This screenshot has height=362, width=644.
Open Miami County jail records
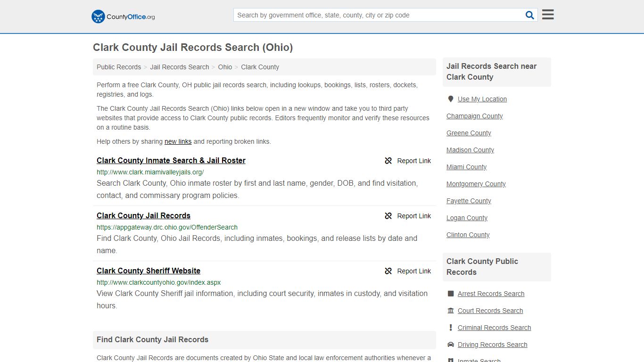point(466,167)
